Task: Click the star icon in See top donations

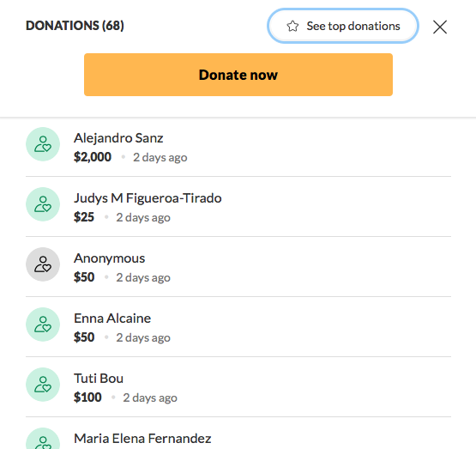Action: coord(292,26)
